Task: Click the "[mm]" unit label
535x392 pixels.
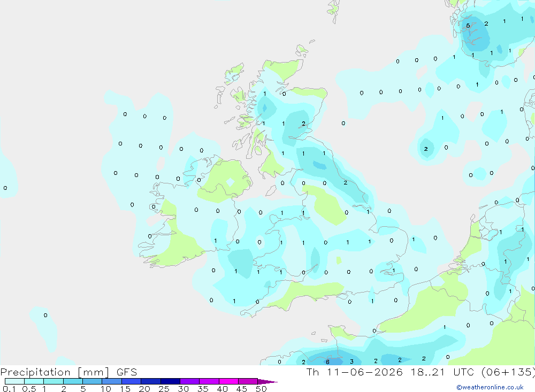Action: (94, 372)
